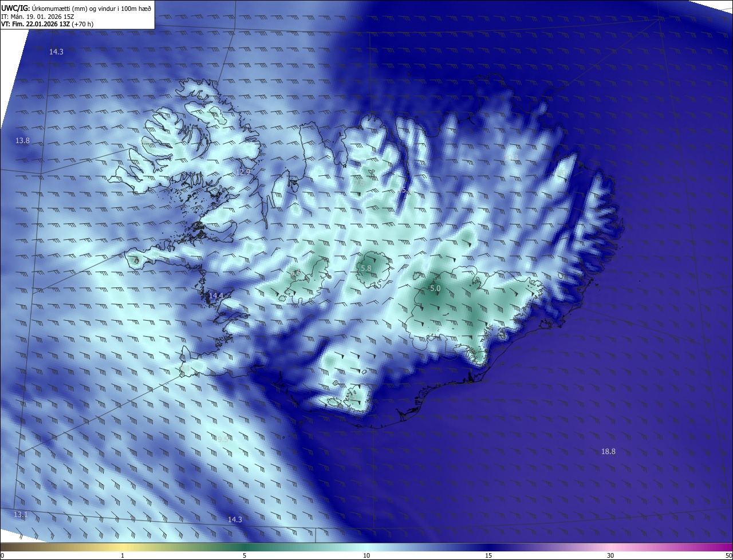
Task: Click the colorbar tick label 5
Action: [245, 555]
